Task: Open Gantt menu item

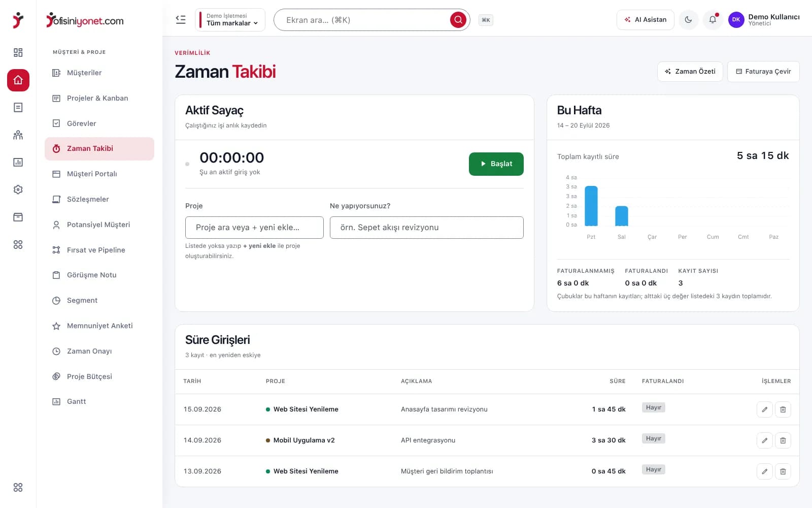Action: (99, 402)
